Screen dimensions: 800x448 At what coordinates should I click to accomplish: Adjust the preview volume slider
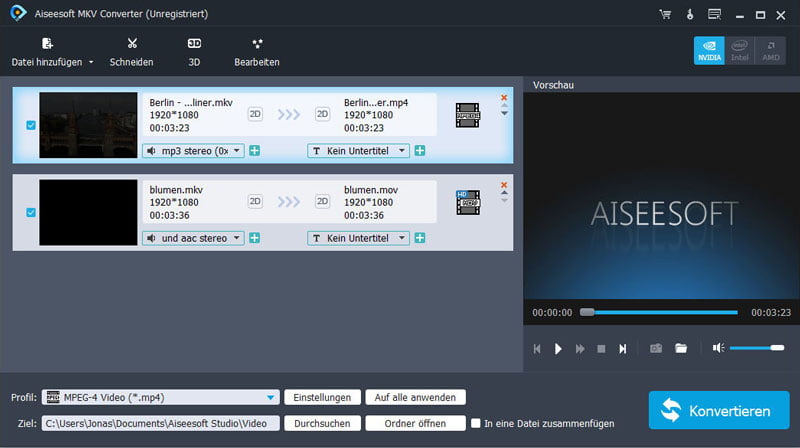click(757, 348)
